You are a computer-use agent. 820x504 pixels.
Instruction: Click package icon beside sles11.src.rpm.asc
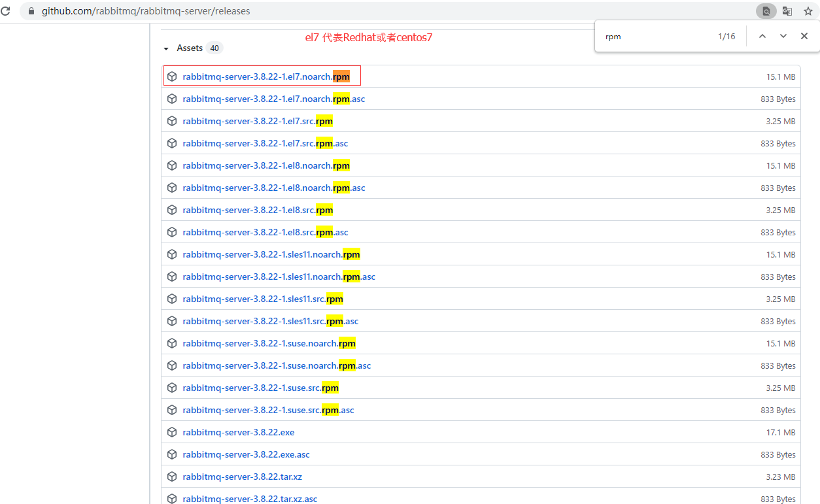[x=172, y=321]
